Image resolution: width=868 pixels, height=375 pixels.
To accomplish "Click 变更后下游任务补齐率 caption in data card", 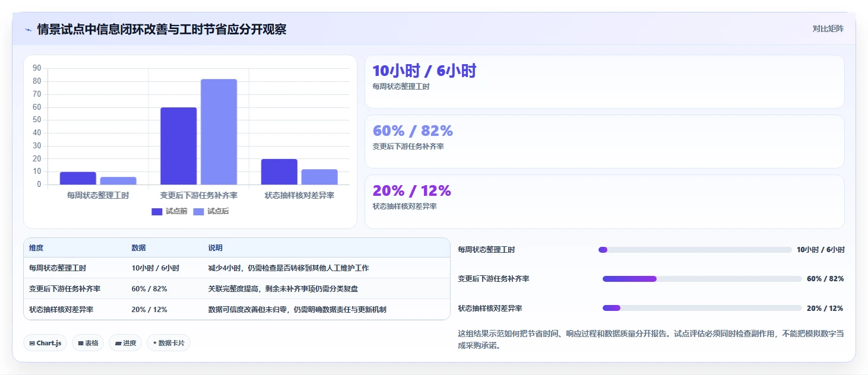I will [x=408, y=147].
